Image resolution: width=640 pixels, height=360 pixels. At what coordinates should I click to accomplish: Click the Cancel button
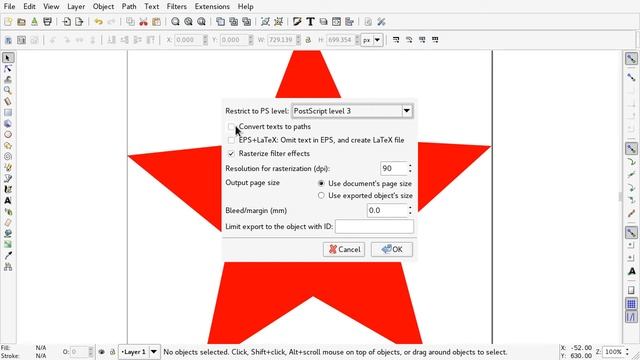(344, 249)
